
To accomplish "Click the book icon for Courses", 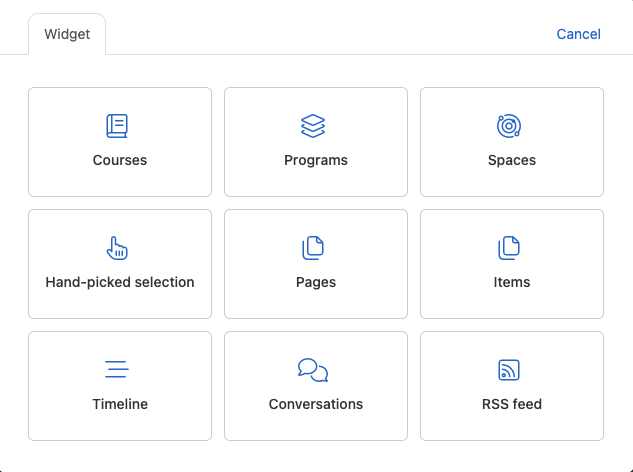I will click(119, 126).
